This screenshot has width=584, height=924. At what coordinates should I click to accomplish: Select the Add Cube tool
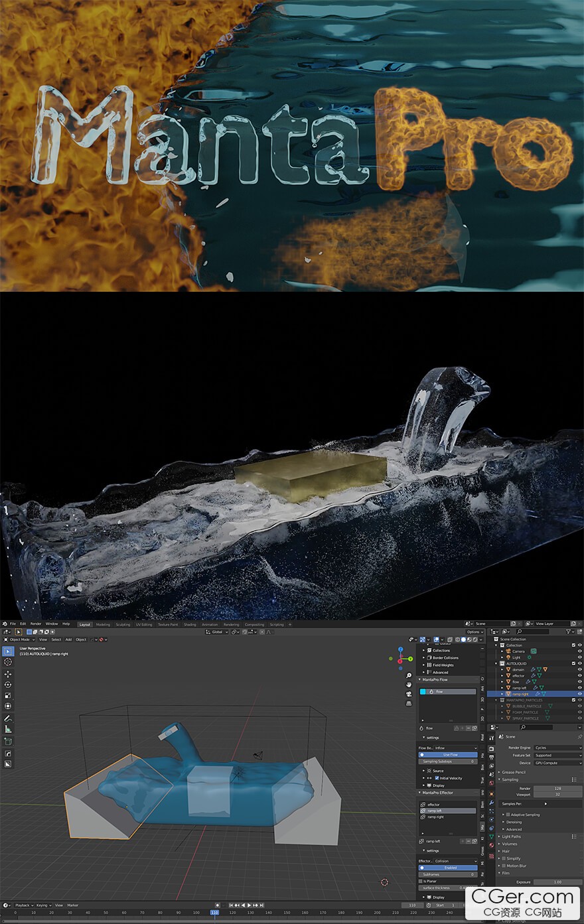8,742
